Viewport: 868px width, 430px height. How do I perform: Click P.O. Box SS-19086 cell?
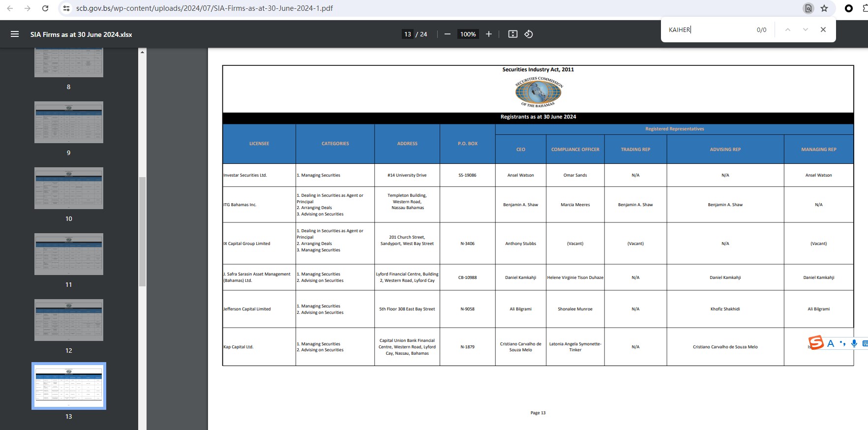468,175
